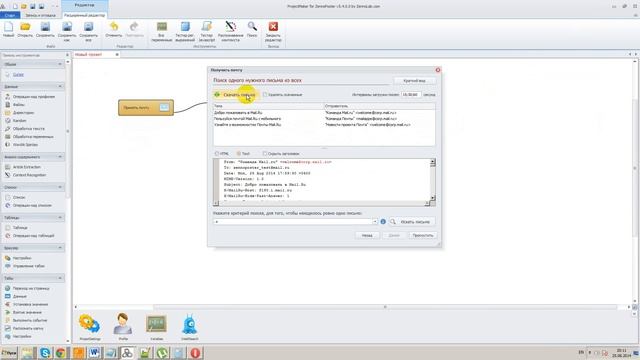The height and width of the screenshot is (360, 640).
Task: Open Skype from the taskbar
Action: click(45, 353)
